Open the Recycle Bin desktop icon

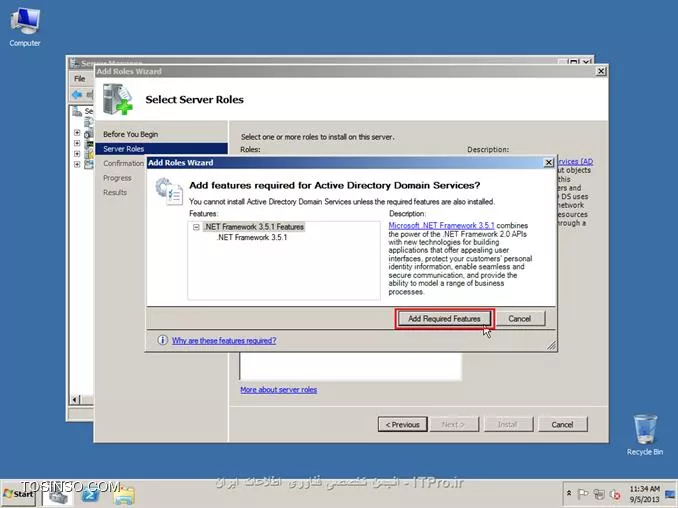645,435
